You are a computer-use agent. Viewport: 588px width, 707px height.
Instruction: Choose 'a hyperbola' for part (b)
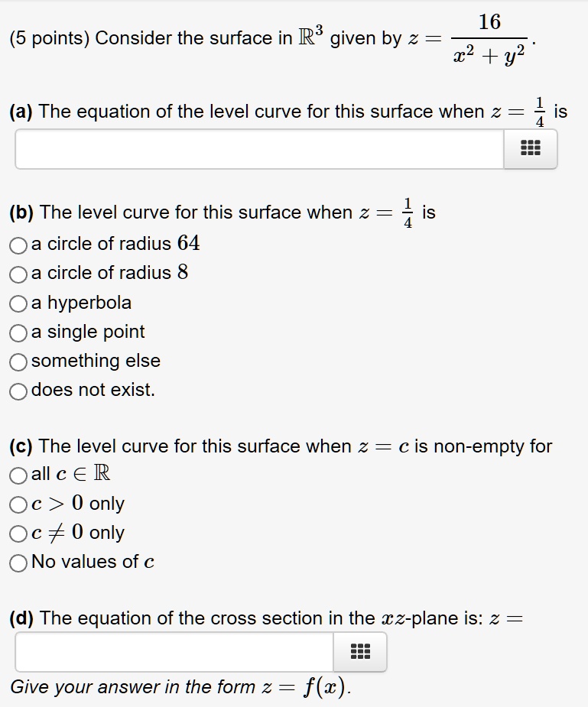click(x=19, y=303)
